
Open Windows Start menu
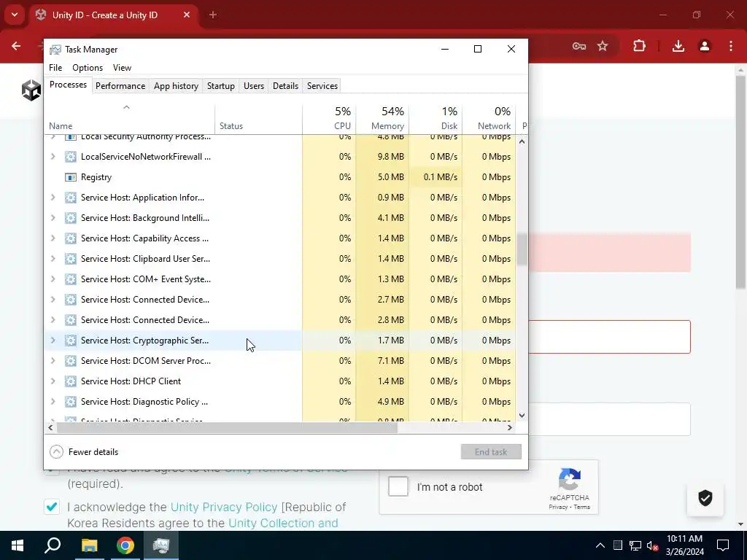tap(18, 545)
